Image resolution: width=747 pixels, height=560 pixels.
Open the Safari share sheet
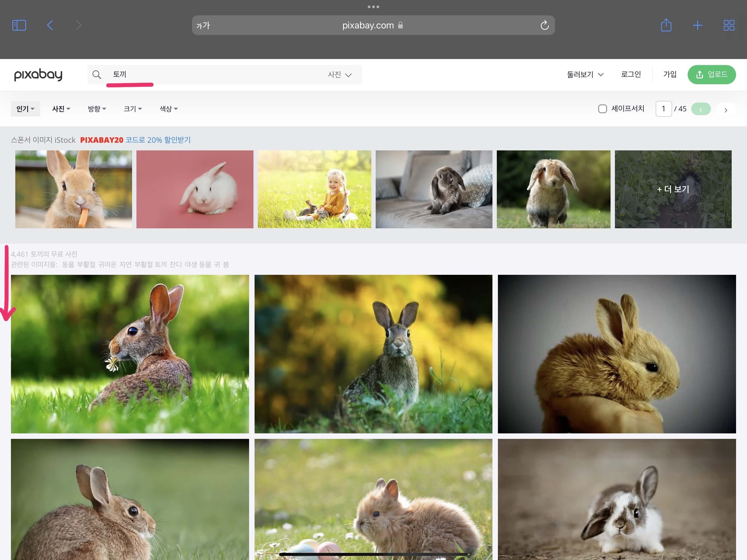666,25
